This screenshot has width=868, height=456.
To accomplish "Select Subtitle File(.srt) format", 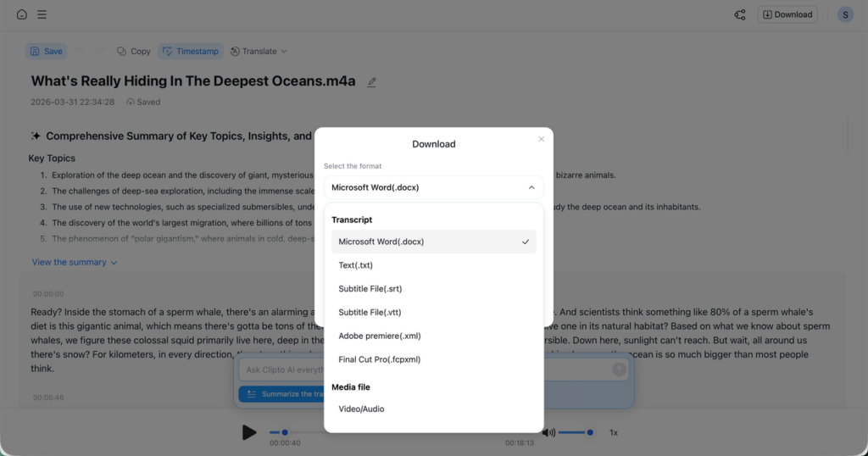I will [433, 289].
